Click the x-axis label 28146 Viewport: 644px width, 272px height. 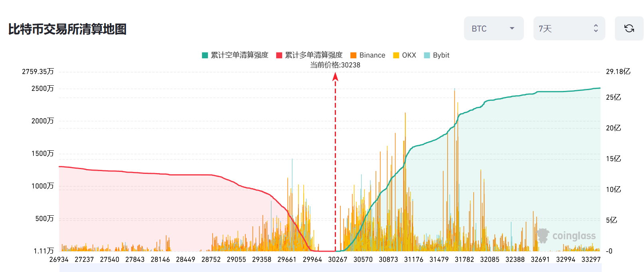pos(160,259)
